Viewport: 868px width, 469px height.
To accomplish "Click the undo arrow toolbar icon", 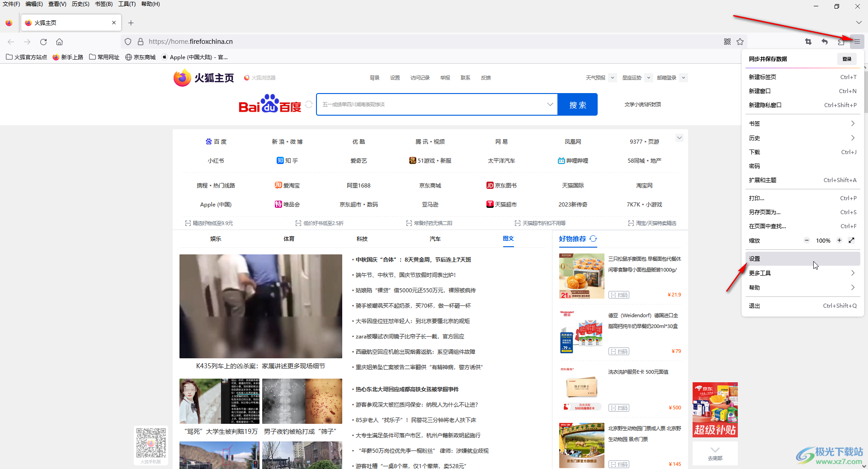I will 825,42.
